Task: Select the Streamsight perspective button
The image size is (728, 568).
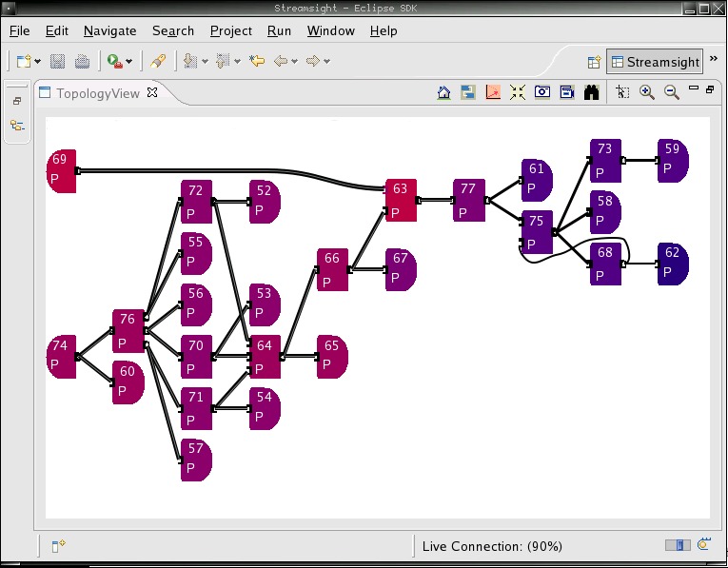Action: (654, 62)
